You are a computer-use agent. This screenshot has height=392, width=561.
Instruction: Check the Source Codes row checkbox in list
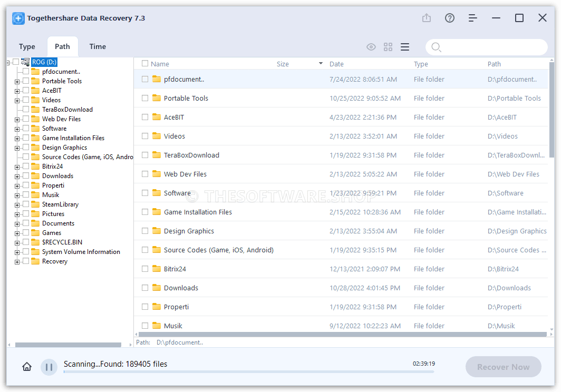tap(145, 250)
